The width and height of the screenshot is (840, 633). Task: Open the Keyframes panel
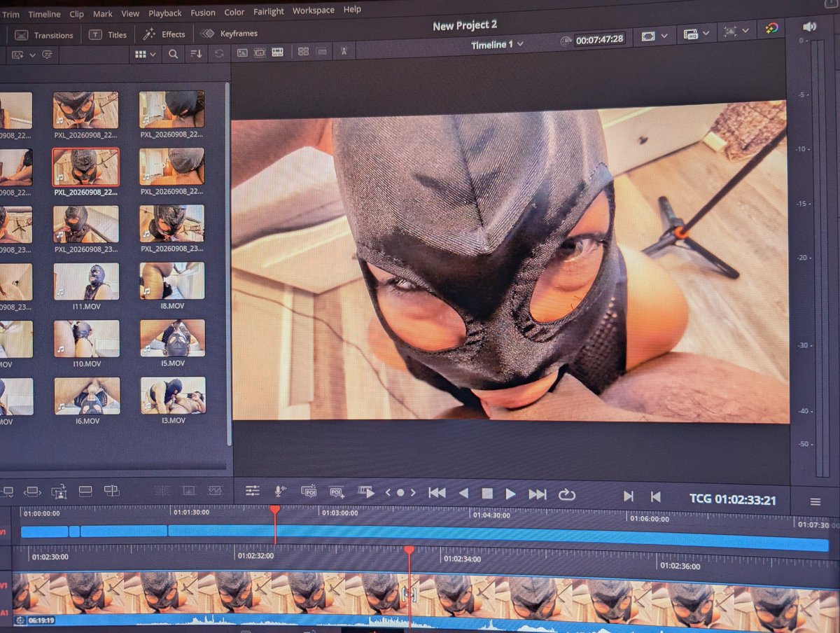(x=229, y=33)
